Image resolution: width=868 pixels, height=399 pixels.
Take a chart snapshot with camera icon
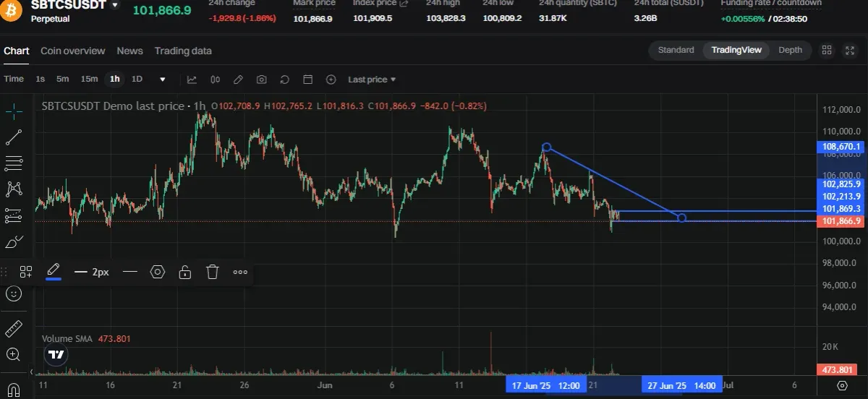pos(261,79)
